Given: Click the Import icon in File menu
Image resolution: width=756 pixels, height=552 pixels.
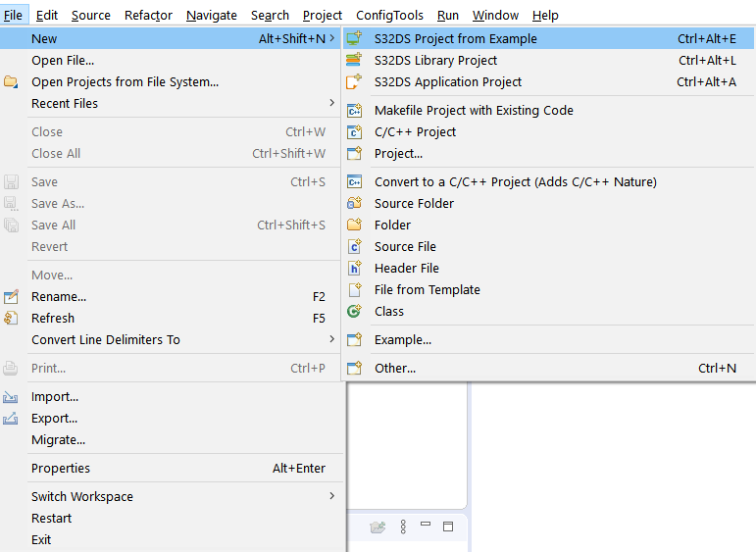Looking at the screenshot, I should tap(11, 397).
